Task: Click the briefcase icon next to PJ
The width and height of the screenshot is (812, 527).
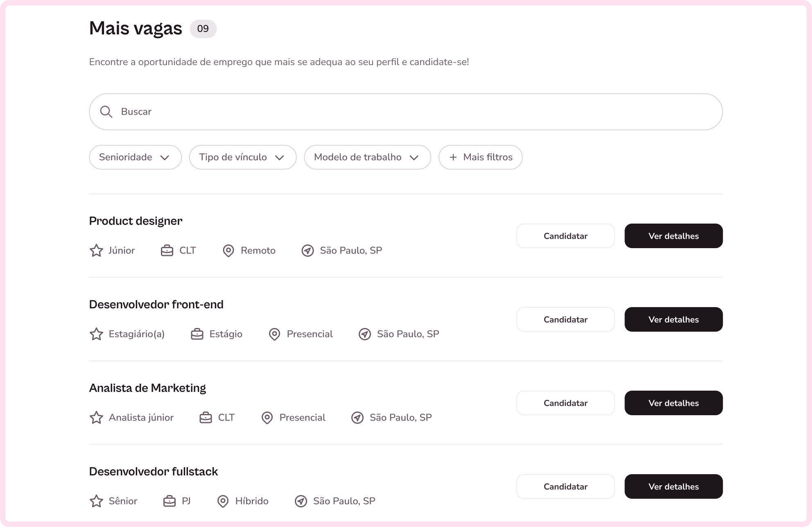Action: click(x=169, y=501)
